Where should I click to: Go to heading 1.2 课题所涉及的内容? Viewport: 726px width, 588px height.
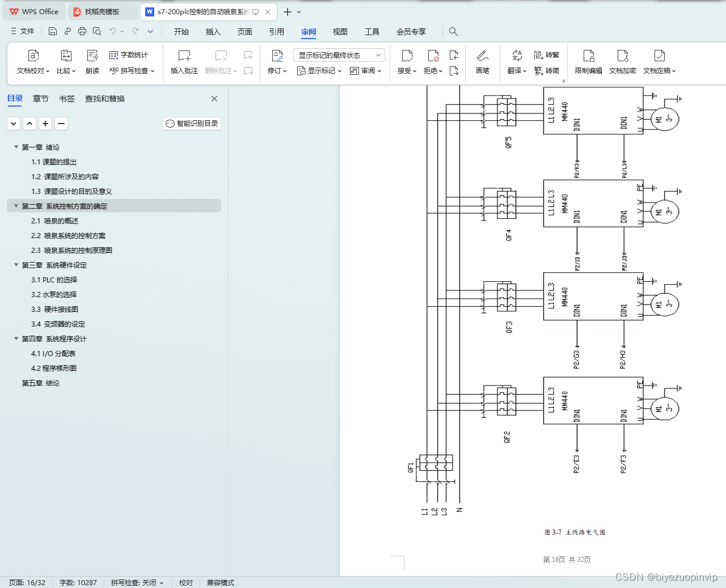pos(65,176)
